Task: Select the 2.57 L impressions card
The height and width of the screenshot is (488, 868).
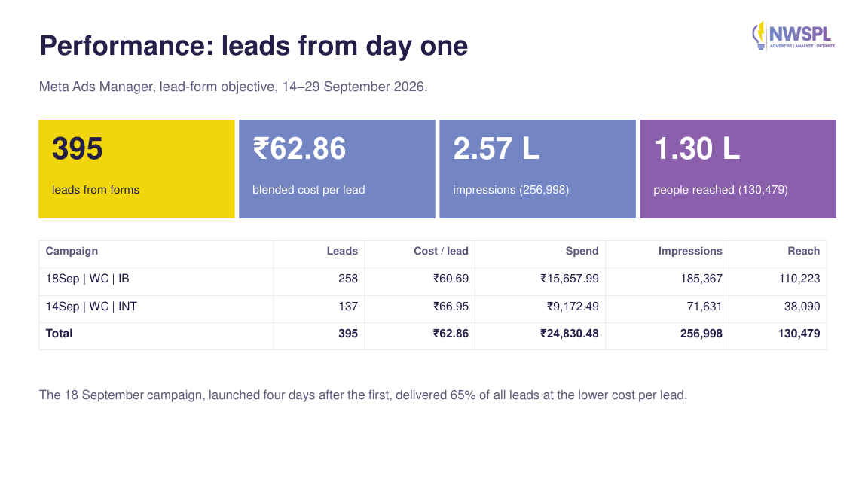Action: pos(537,169)
